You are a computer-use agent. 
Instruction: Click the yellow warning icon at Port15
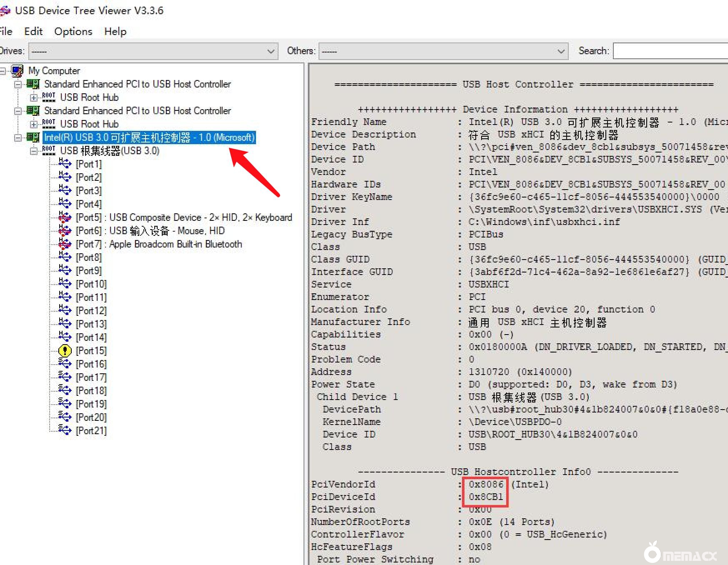[65, 351]
